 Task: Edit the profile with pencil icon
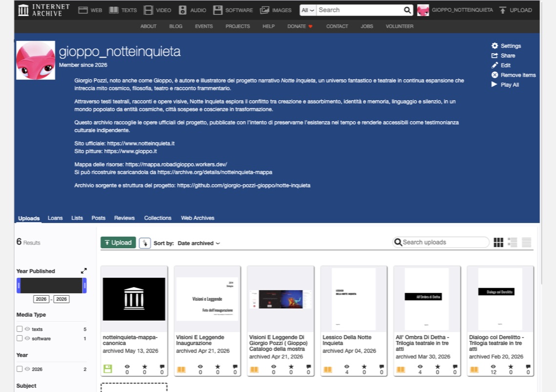501,65
